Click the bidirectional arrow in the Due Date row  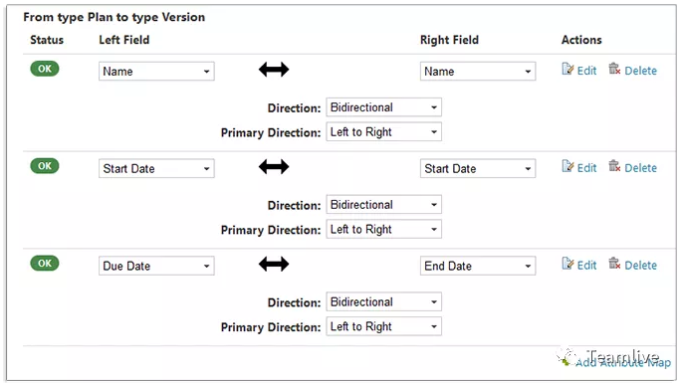pyautogui.click(x=274, y=264)
